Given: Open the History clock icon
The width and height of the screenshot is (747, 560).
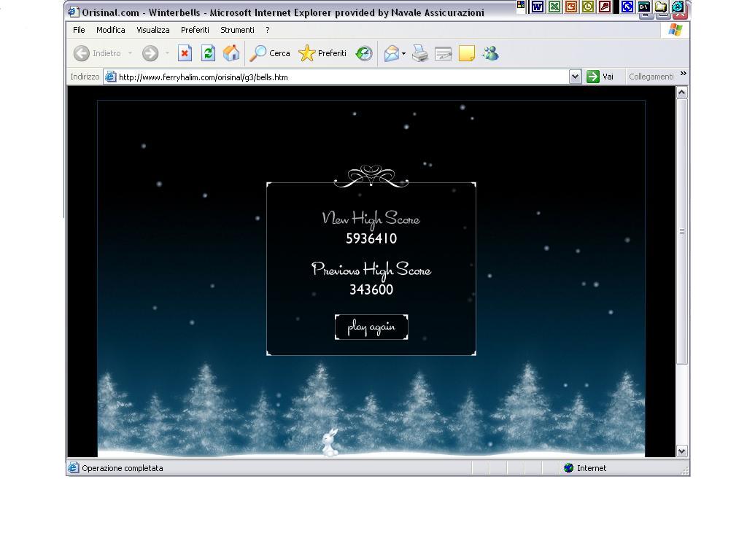Looking at the screenshot, I should 364,52.
